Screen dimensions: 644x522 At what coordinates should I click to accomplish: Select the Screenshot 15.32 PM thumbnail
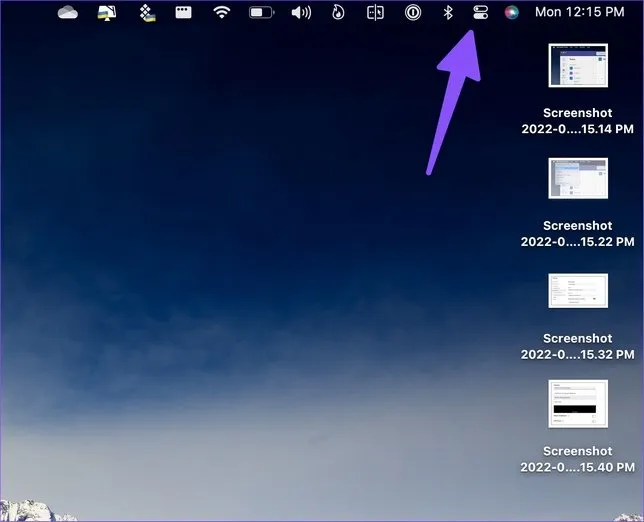(x=577, y=291)
